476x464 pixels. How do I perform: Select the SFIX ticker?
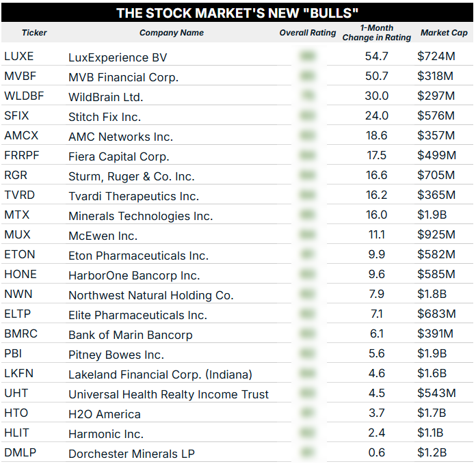pos(16,116)
